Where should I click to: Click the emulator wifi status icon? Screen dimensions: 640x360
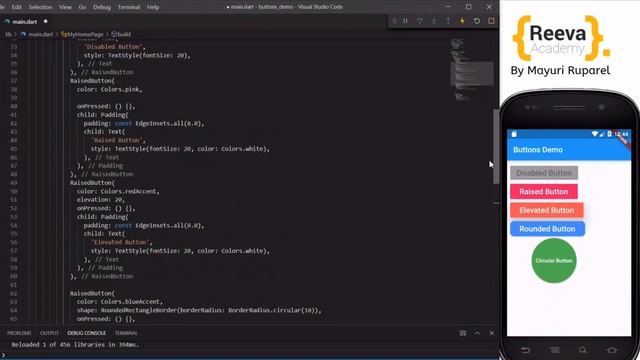[595, 134]
